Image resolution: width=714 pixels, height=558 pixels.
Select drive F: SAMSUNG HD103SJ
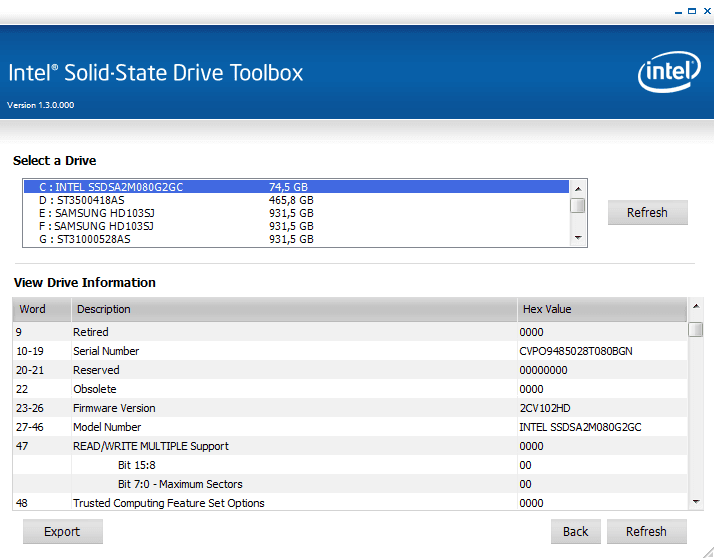tap(296, 226)
